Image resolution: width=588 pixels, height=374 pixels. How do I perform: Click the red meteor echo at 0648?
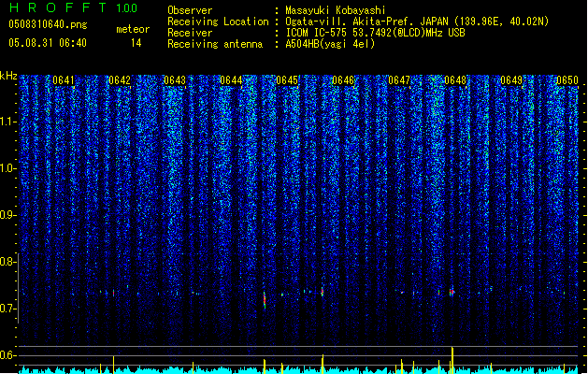[x=452, y=292]
